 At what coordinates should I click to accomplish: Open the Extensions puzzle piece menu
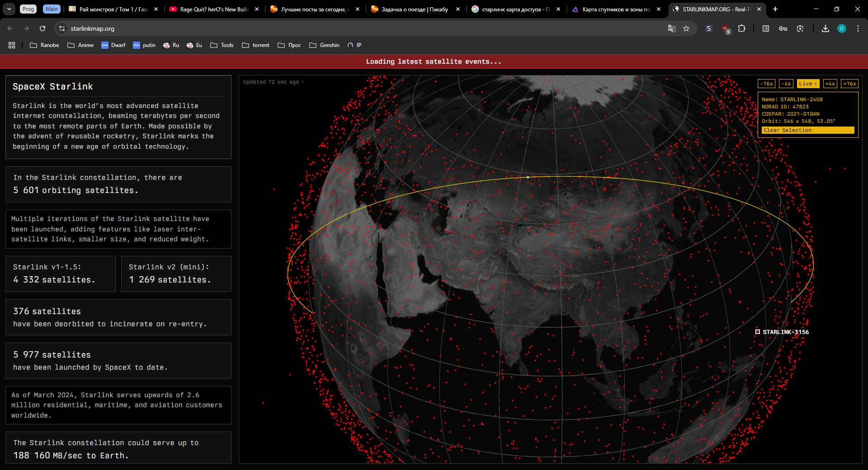click(741, 28)
